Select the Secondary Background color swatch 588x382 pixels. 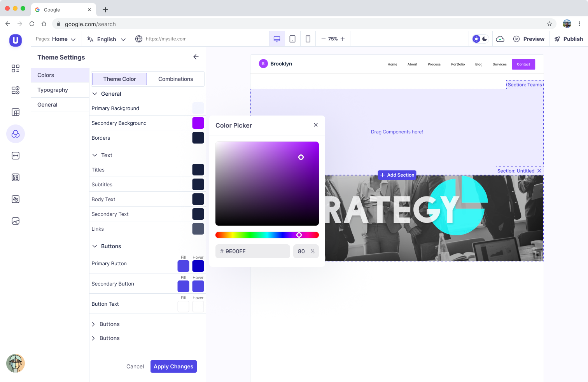click(x=198, y=123)
